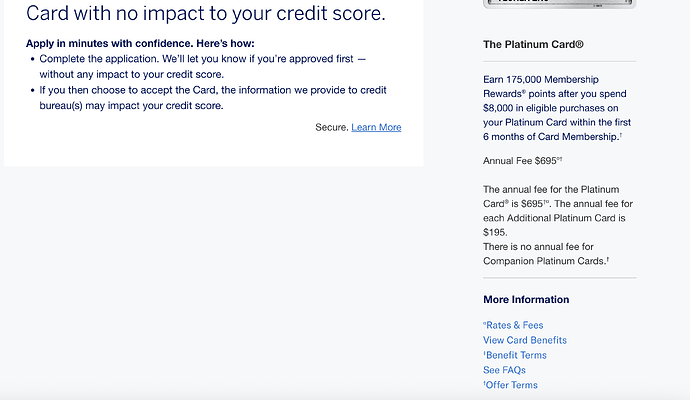Click the Additional Platinum Card $195 fee text

point(557,224)
